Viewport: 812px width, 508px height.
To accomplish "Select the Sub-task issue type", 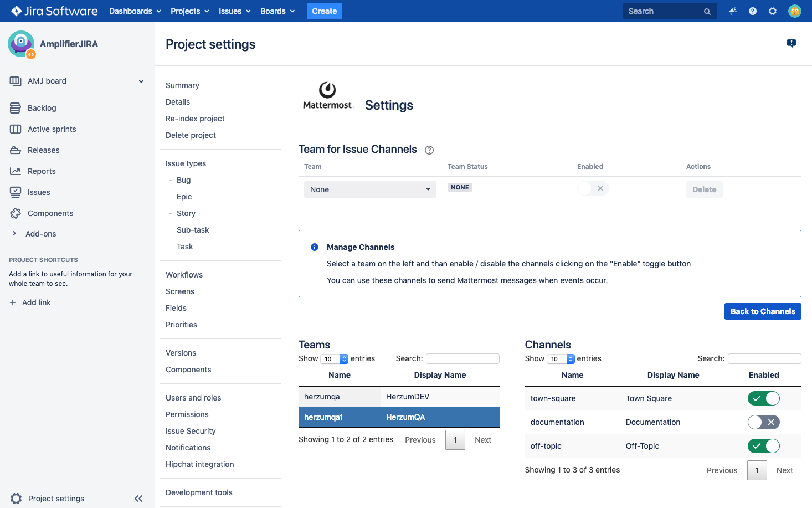I will 193,230.
